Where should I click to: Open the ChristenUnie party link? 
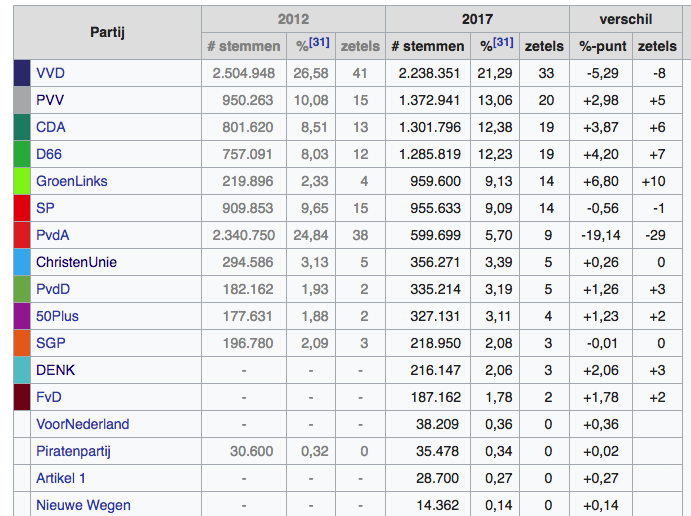click(x=76, y=262)
